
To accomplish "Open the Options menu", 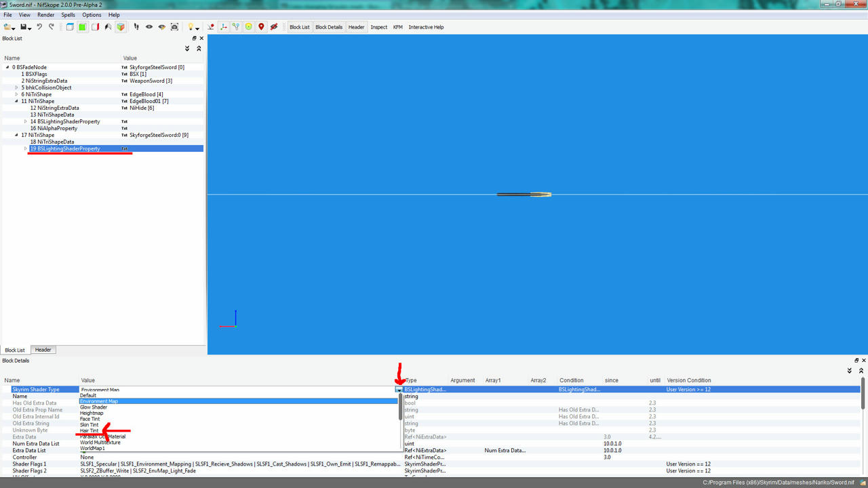I will (92, 15).
